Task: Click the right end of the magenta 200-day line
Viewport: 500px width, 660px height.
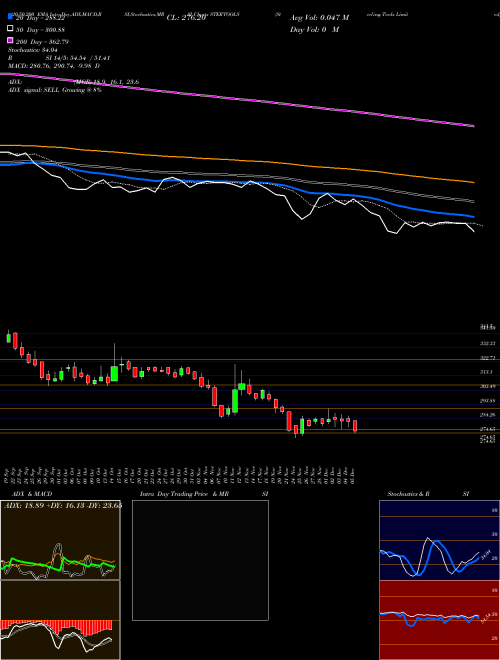Action: [473, 125]
